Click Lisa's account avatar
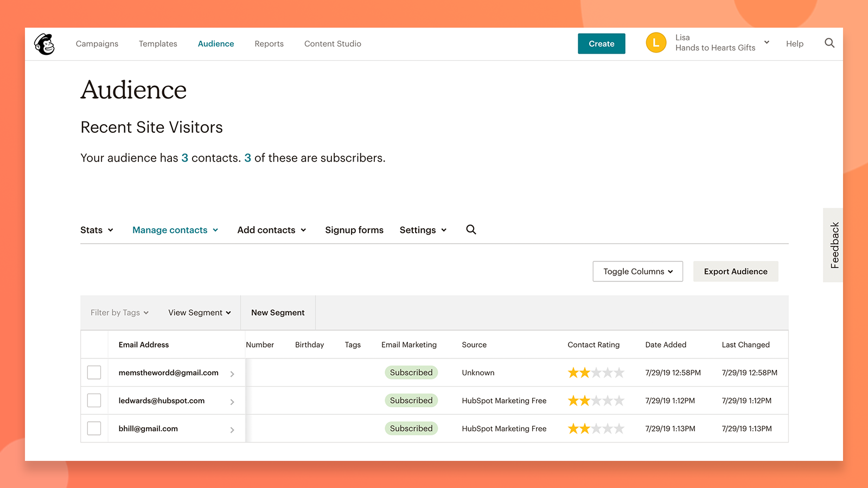The width and height of the screenshot is (868, 488). tap(656, 42)
